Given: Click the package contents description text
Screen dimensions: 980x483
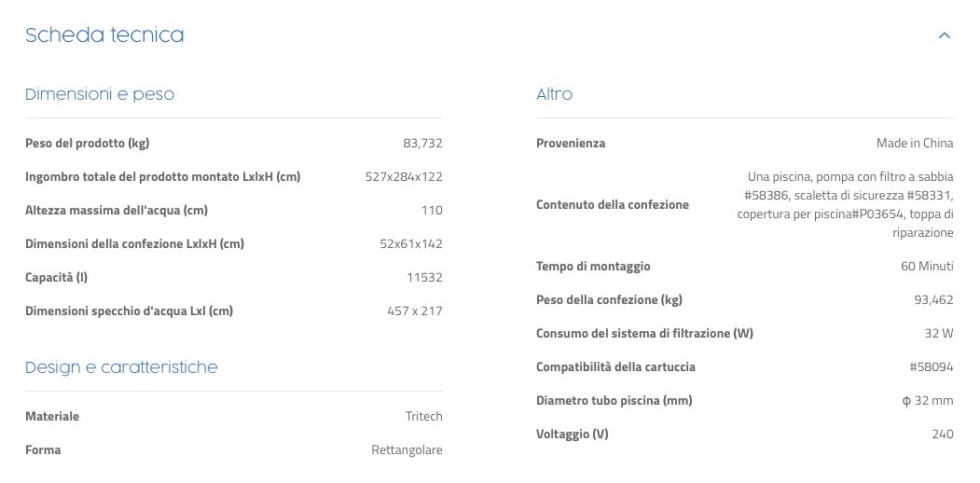Looking at the screenshot, I should (847, 204).
